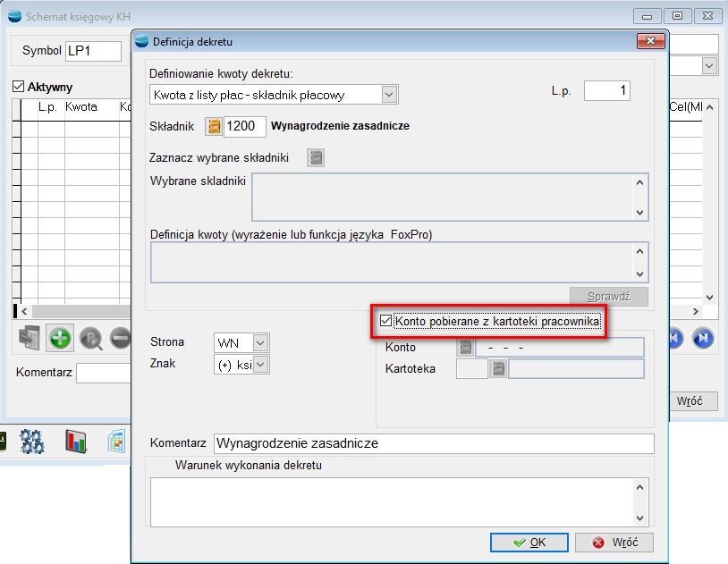The height and width of the screenshot is (564, 728).
Task: Click the Wybrane składniki list box
Action: coord(450,198)
